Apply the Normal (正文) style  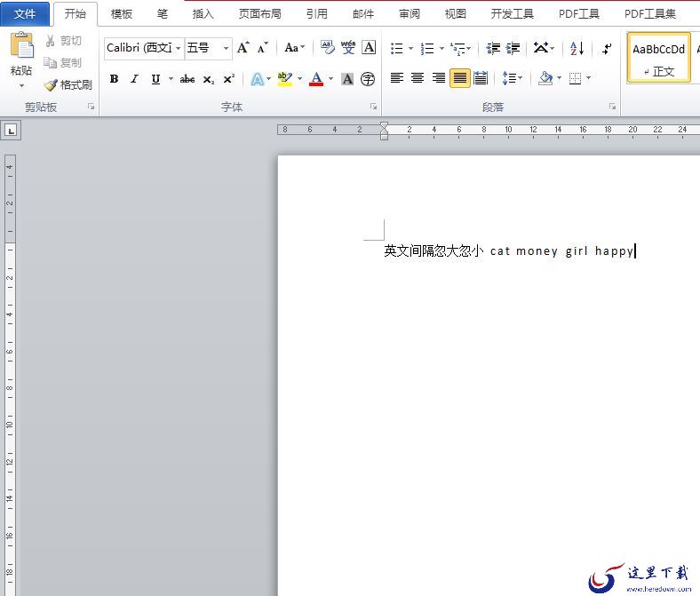click(659, 58)
